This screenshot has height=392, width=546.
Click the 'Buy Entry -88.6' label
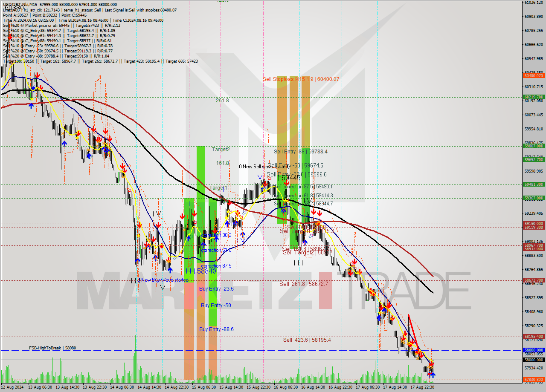(216, 329)
